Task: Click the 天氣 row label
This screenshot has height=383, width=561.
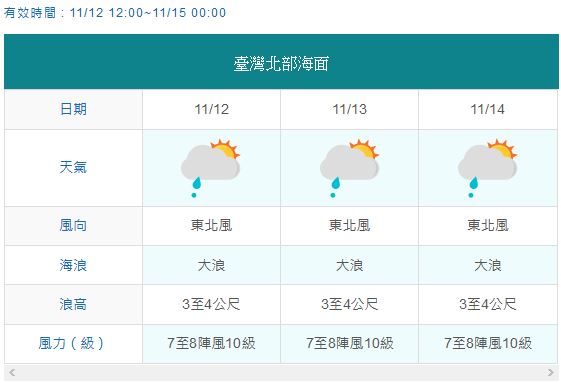Action: click(x=73, y=167)
